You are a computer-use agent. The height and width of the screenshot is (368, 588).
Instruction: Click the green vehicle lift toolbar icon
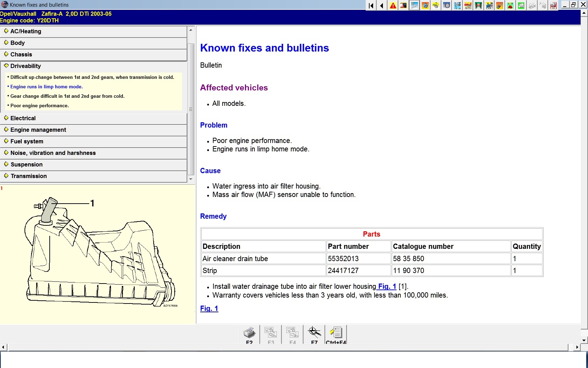coord(478,6)
